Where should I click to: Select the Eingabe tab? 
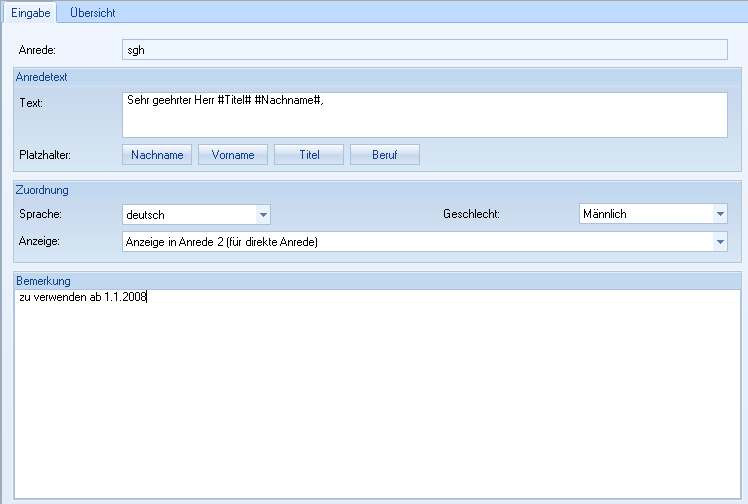pos(30,12)
